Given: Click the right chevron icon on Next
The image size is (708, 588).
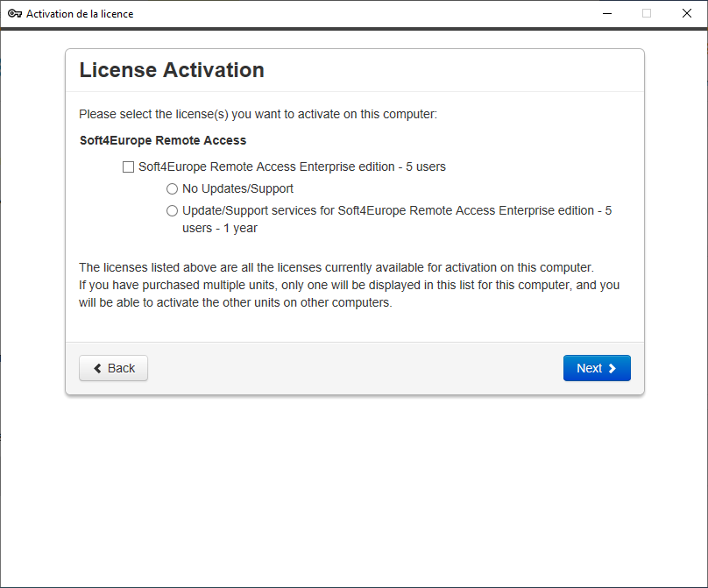Looking at the screenshot, I should pyautogui.click(x=612, y=369).
